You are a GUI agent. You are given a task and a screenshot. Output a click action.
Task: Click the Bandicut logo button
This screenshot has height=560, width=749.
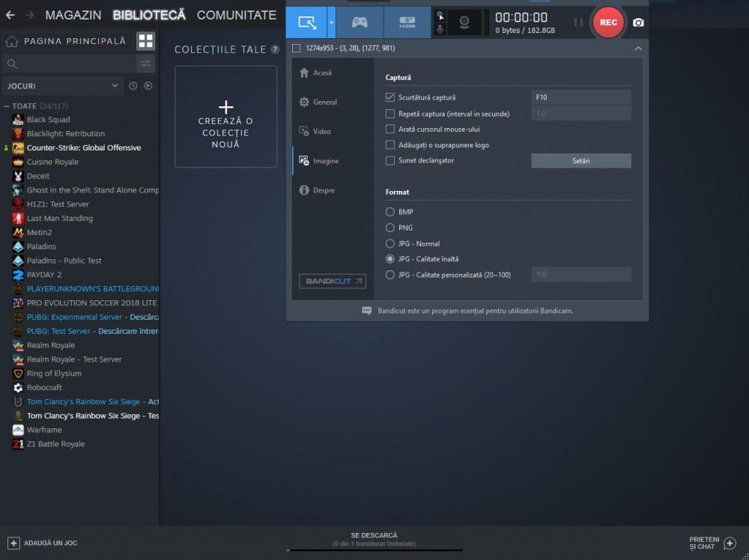pyautogui.click(x=332, y=281)
